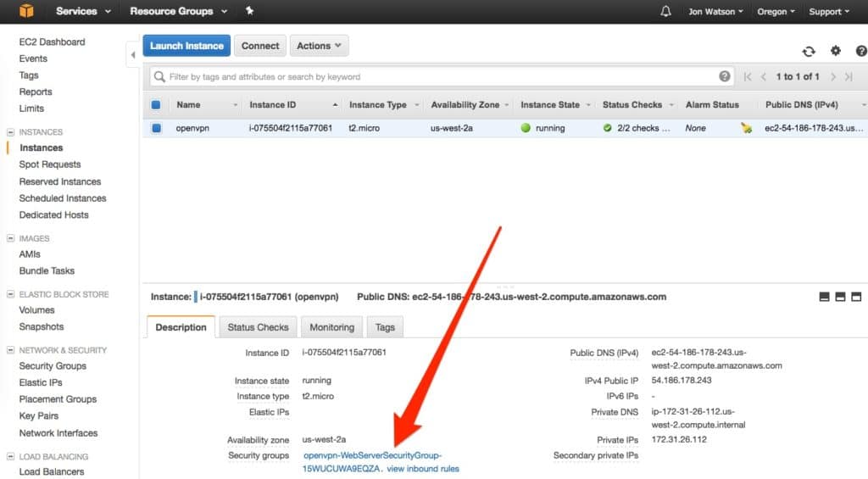Switch to the Monitoring tab

tap(331, 327)
